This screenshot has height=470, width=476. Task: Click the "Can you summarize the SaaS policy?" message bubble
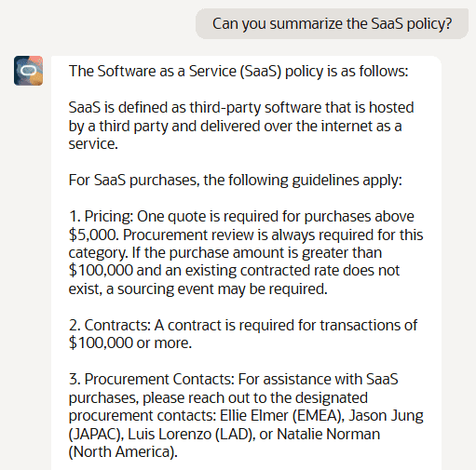click(x=332, y=23)
